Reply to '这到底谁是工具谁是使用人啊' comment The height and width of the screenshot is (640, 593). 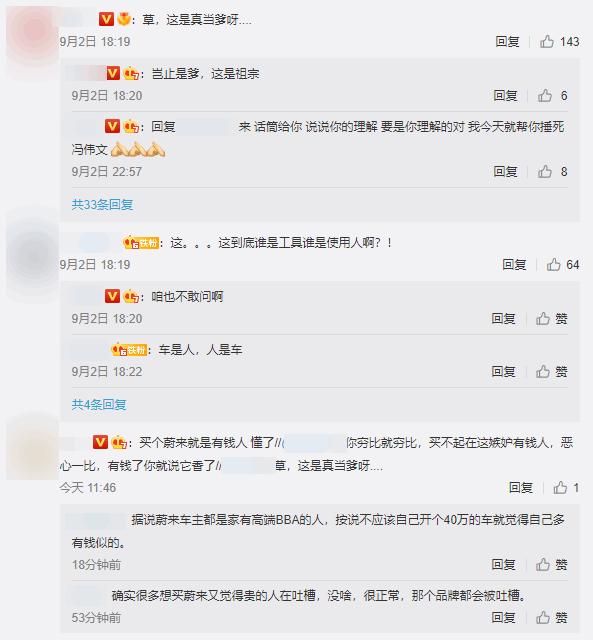[x=514, y=264]
